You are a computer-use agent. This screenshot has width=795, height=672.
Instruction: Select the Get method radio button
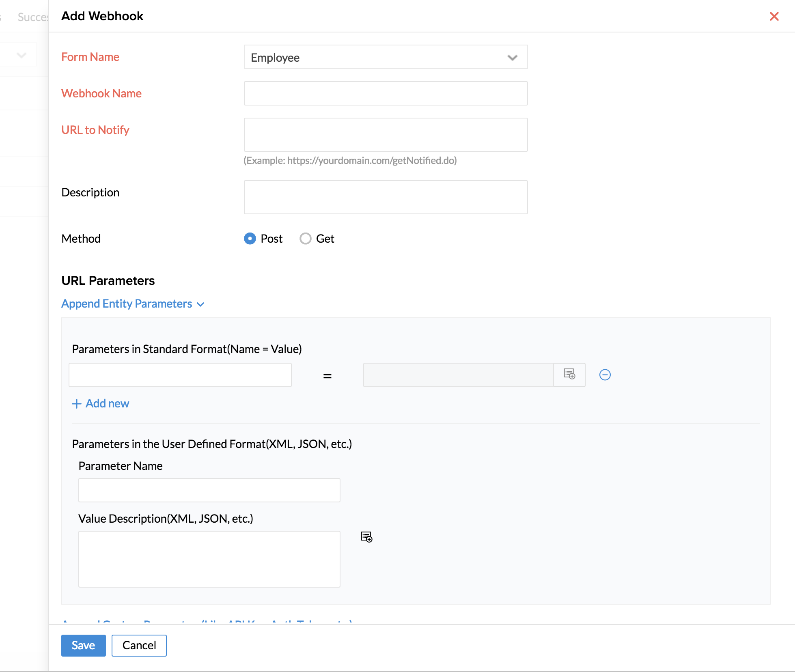306,239
